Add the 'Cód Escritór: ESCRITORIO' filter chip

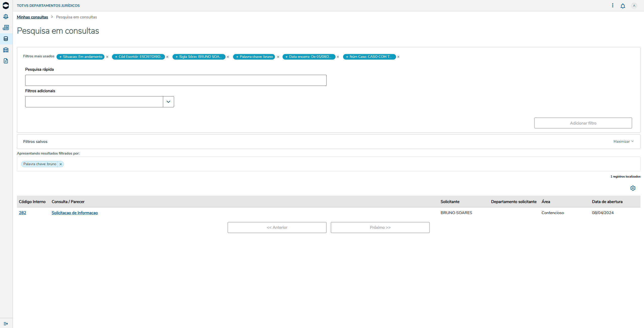[x=138, y=57]
